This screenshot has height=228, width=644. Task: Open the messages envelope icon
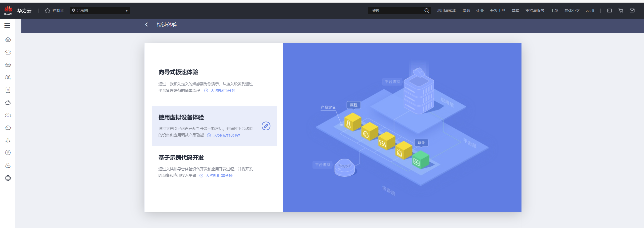pyautogui.click(x=632, y=10)
